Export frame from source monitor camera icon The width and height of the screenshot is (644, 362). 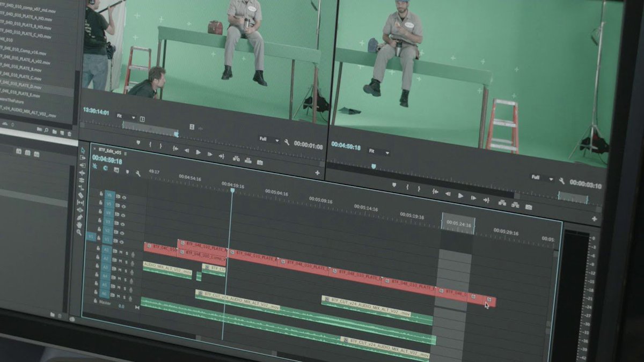pos(260,162)
